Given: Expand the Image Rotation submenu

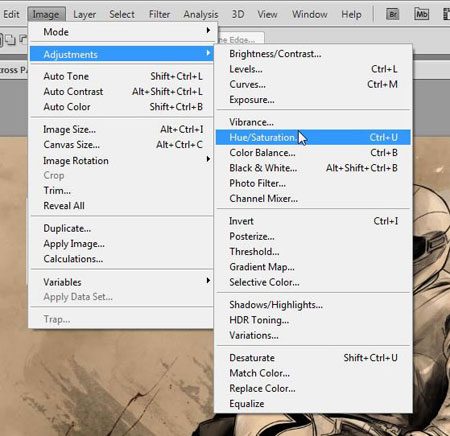Looking at the screenshot, I should tap(122, 160).
